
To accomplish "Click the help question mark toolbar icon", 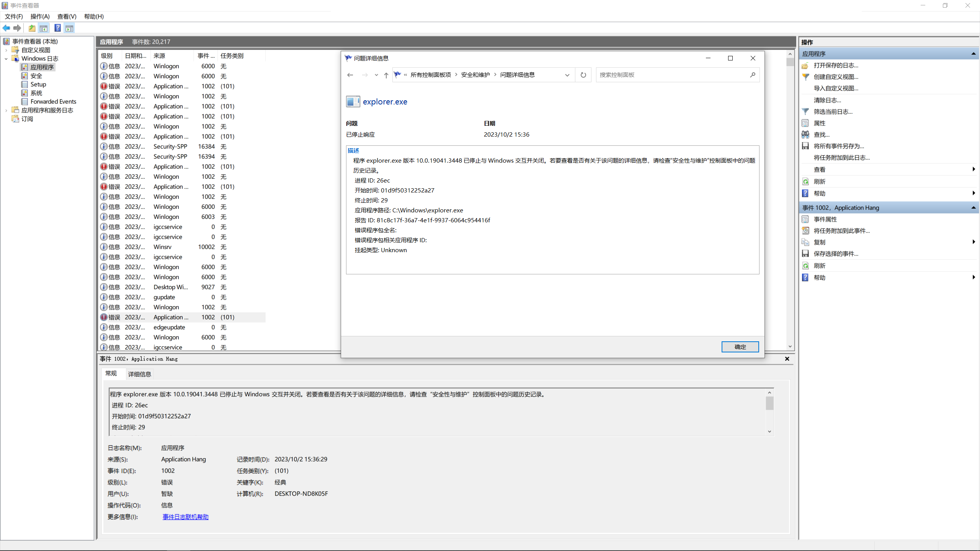I will click(x=57, y=28).
